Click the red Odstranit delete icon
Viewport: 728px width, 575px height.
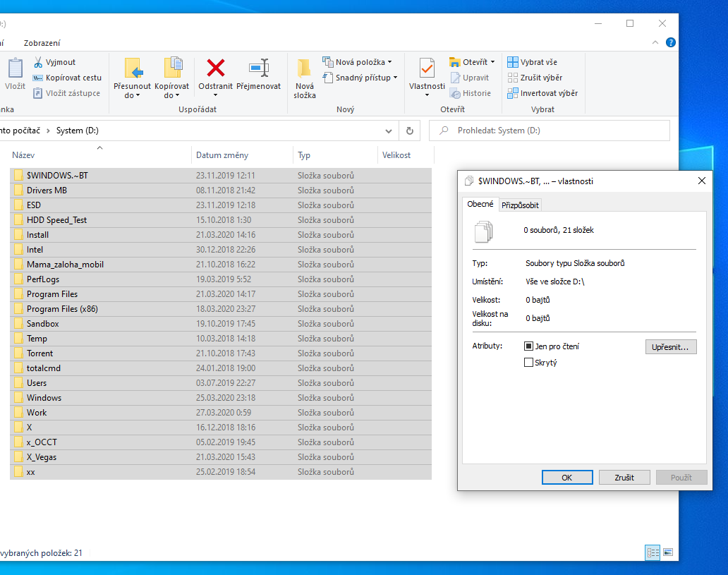coord(215,68)
